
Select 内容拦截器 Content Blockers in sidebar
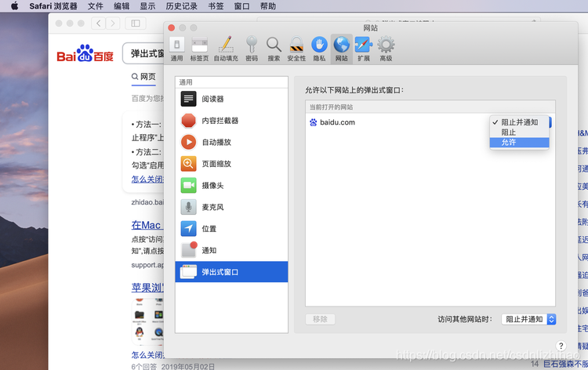[x=231, y=121]
